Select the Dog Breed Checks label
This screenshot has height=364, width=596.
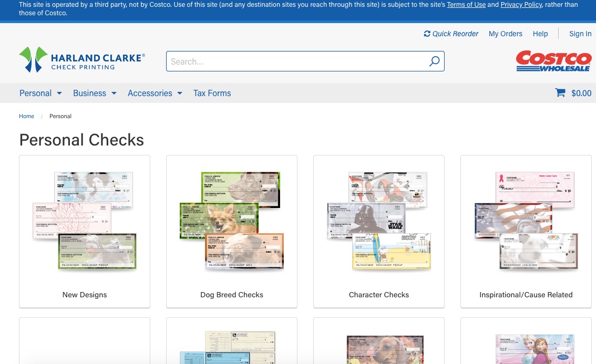pyautogui.click(x=231, y=295)
